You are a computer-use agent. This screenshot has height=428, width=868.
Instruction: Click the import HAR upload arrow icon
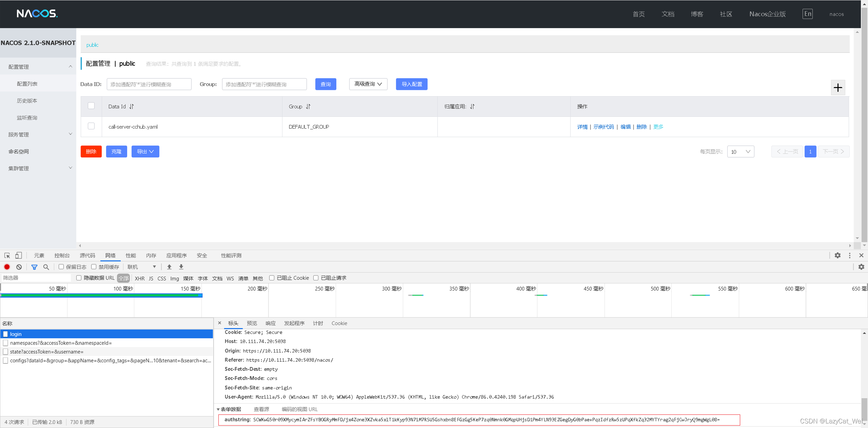point(169,267)
